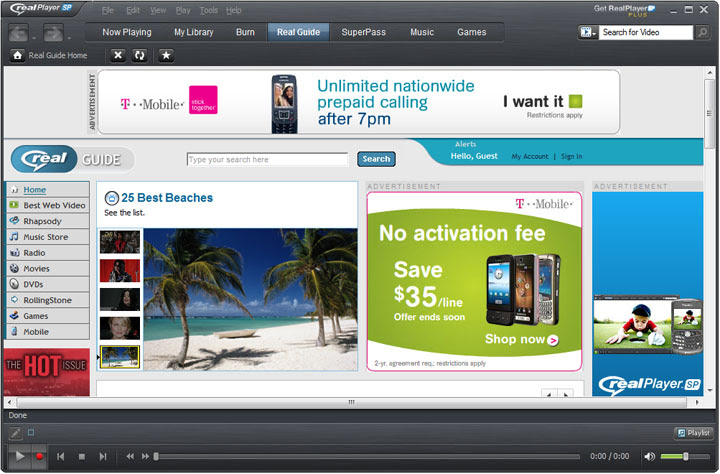The image size is (720, 474).
Task: Skip to previous track
Action: tap(60, 457)
